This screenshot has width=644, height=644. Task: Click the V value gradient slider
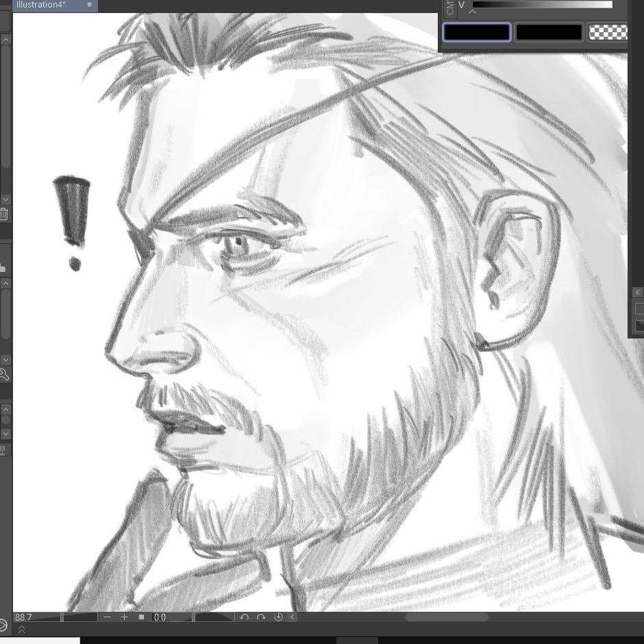542,5
